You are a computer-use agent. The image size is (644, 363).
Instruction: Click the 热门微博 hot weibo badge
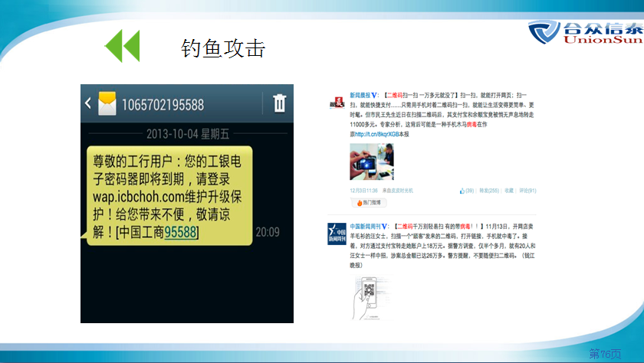pos(369,203)
